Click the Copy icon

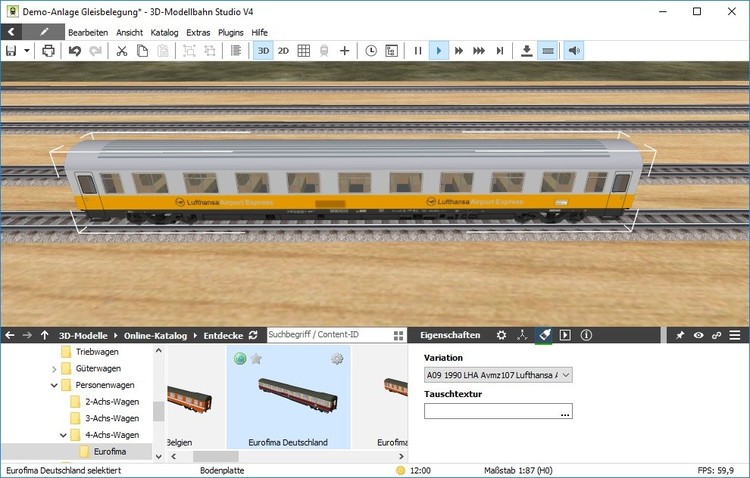[142, 51]
